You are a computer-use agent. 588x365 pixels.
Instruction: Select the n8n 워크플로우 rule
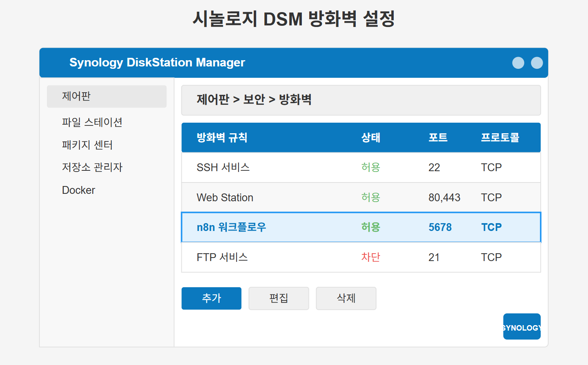[361, 227]
